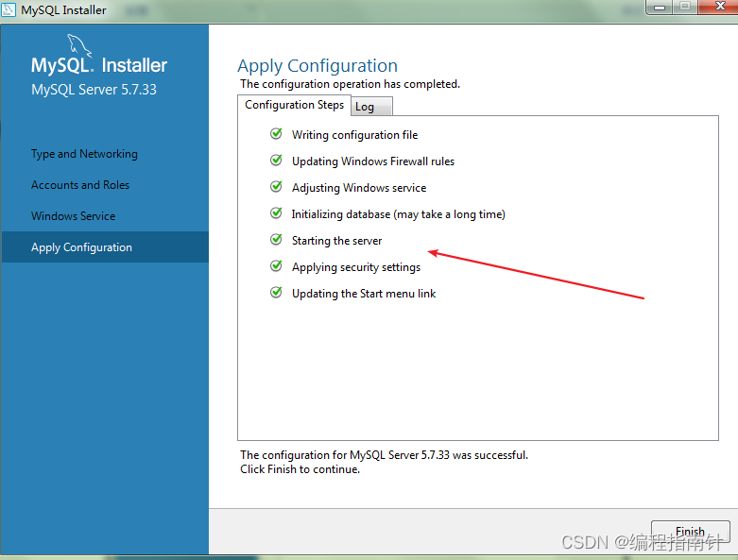Click MySQL Installer title bar icon

click(x=9, y=9)
